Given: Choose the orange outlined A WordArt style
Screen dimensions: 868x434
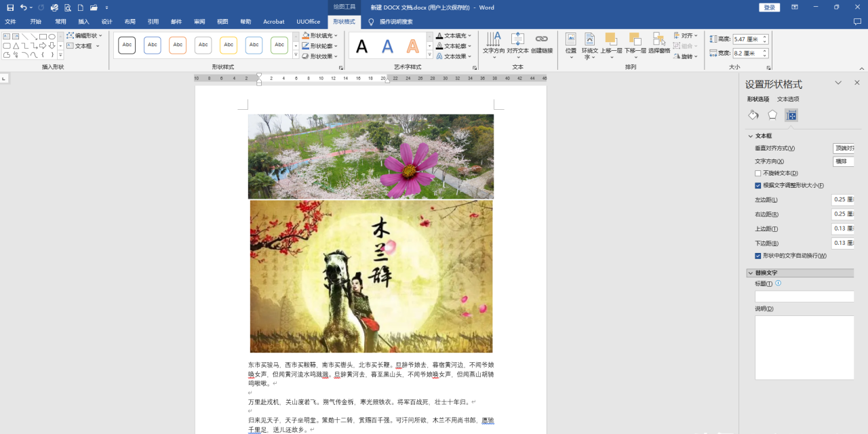Looking at the screenshot, I should tap(413, 46).
